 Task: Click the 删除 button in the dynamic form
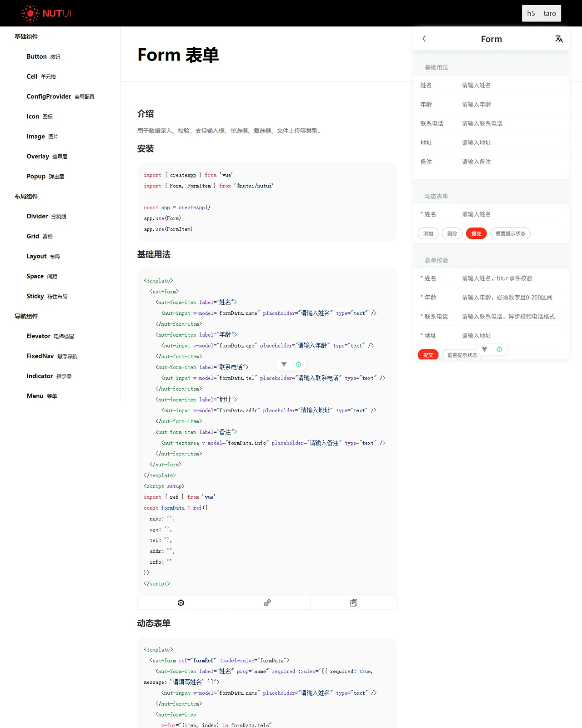click(x=452, y=234)
